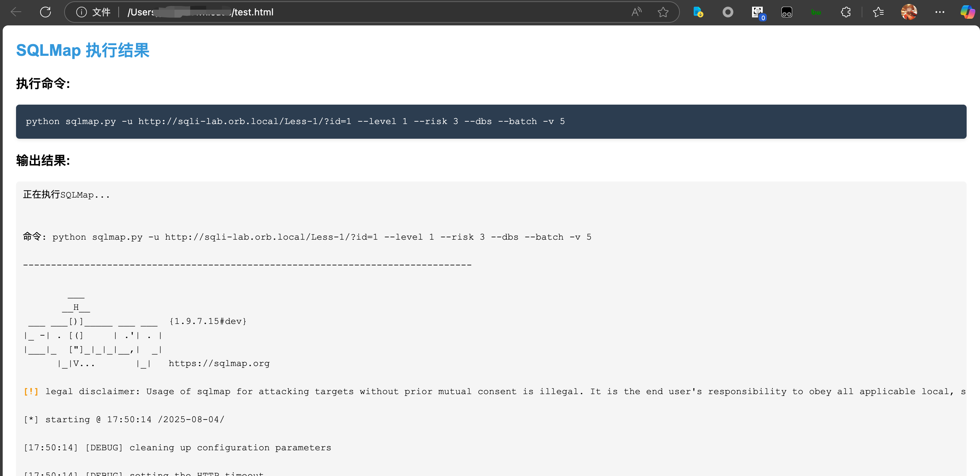Click the browser back arrow
This screenshot has height=476, width=980.
tap(16, 12)
